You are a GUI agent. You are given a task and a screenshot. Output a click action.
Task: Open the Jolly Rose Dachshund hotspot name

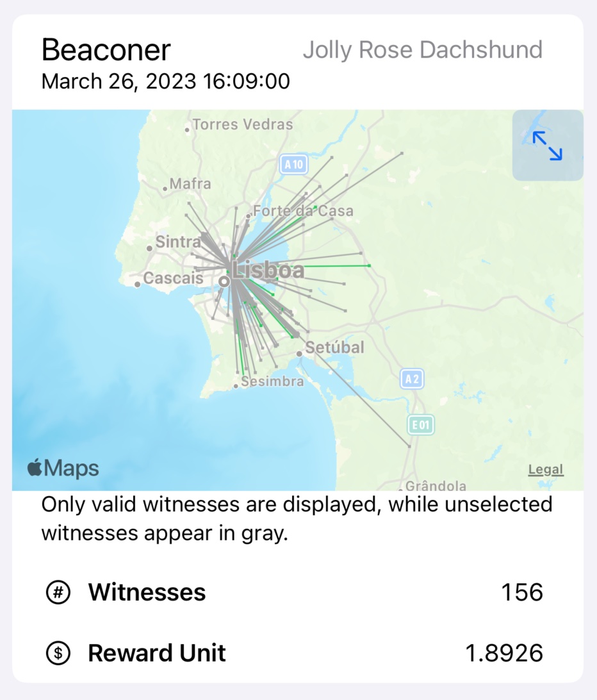pos(423,49)
